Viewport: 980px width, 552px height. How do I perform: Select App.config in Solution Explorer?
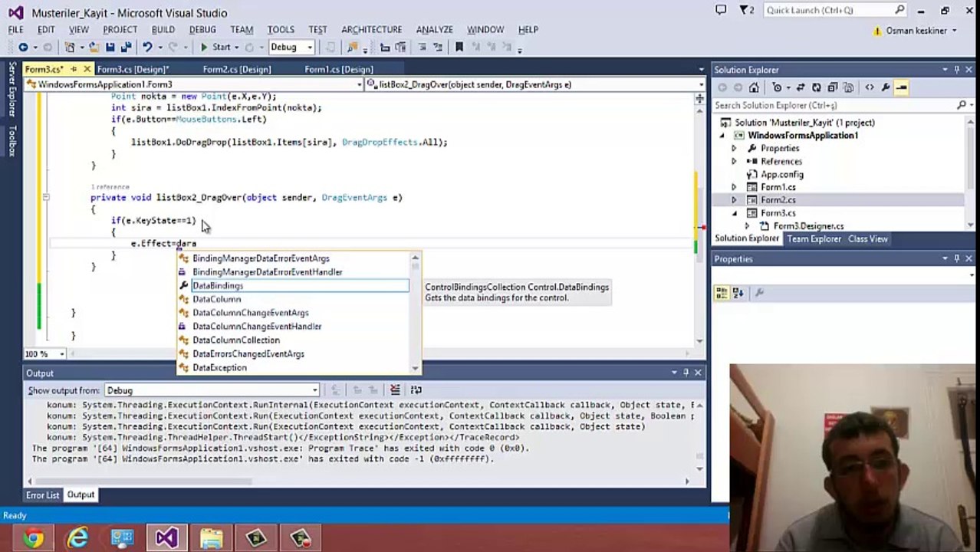(781, 175)
